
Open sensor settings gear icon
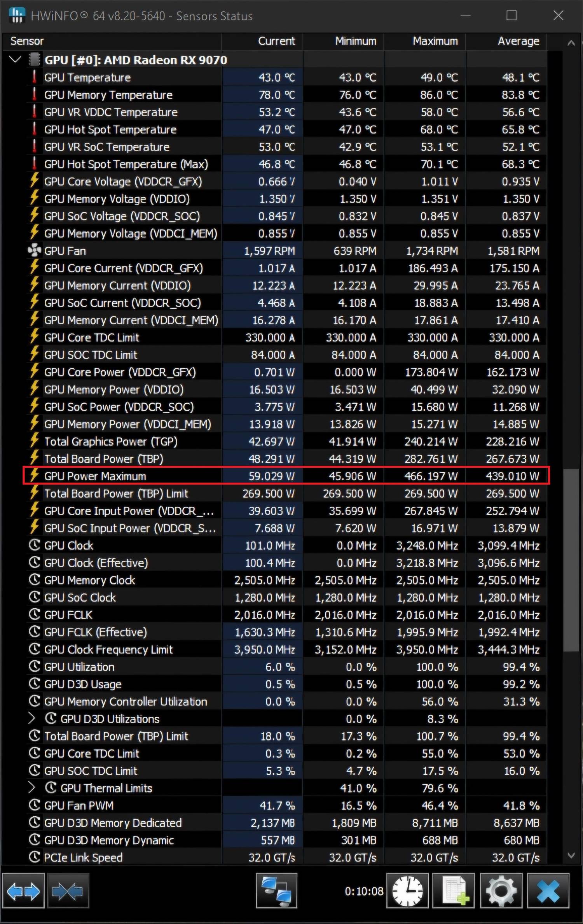(x=501, y=891)
